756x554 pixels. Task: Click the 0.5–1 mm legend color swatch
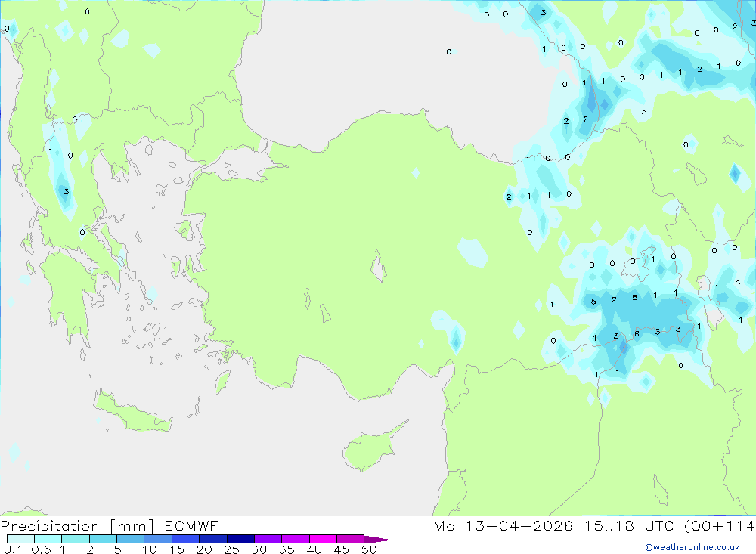tap(48, 539)
